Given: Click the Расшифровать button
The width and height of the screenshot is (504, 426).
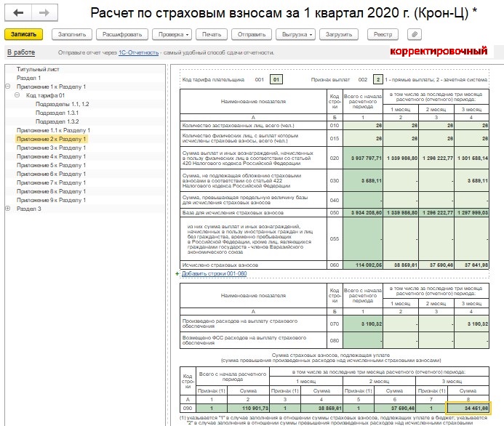Looking at the screenshot, I should coord(122,34).
